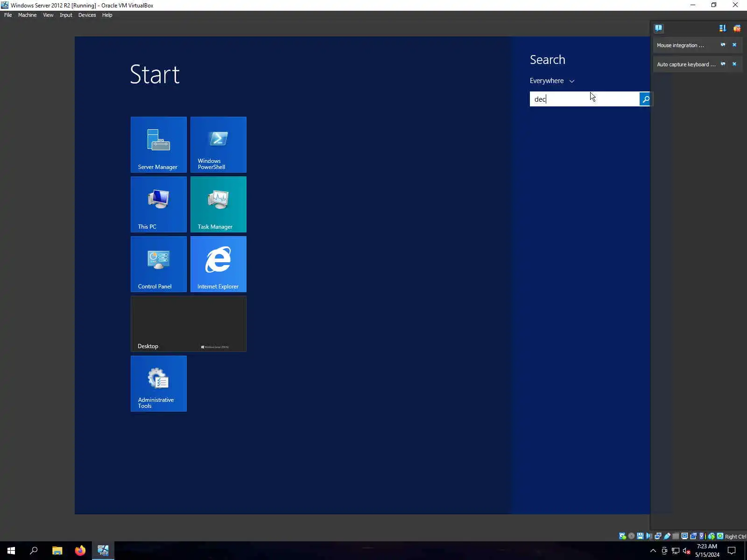Screen dimensions: 747x560
Task: Open the Windows Action Center notifications icon
Action: [x=732, y=551]
